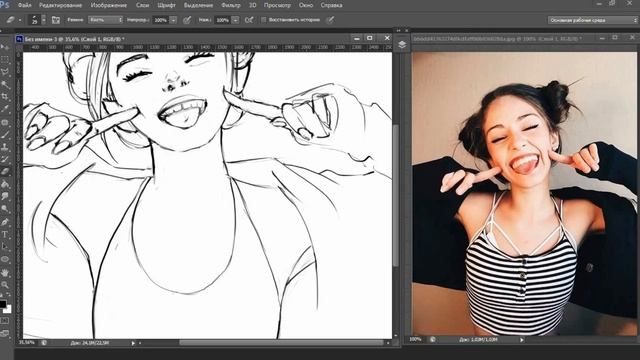Toggle Quick Mask mode
This screenshot has width=640, height=360.
tap(5, 321)
